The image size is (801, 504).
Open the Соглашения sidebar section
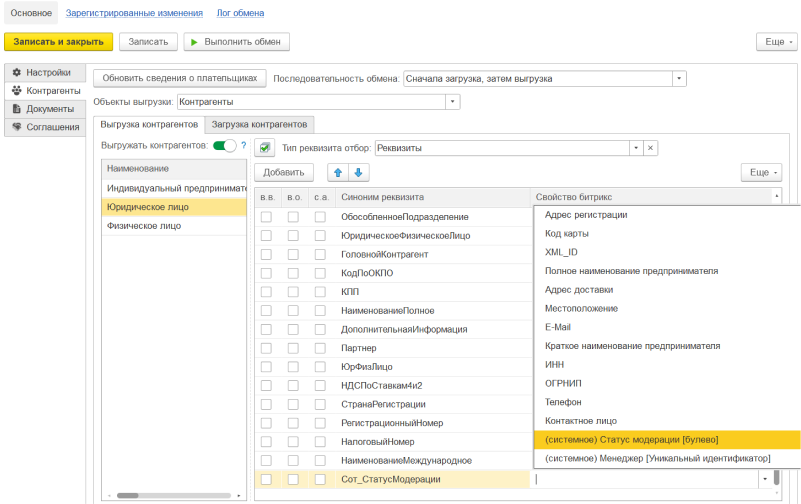(45, 127)
